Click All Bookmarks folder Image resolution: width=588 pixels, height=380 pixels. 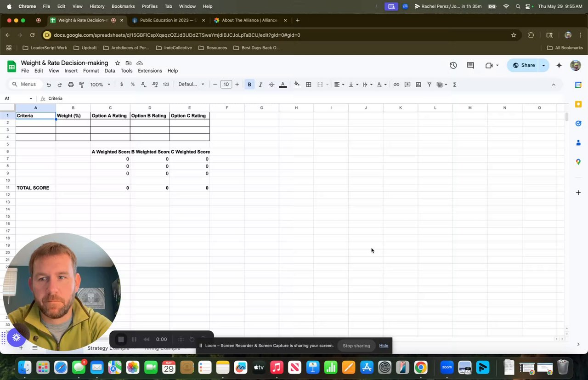(565, 48)
